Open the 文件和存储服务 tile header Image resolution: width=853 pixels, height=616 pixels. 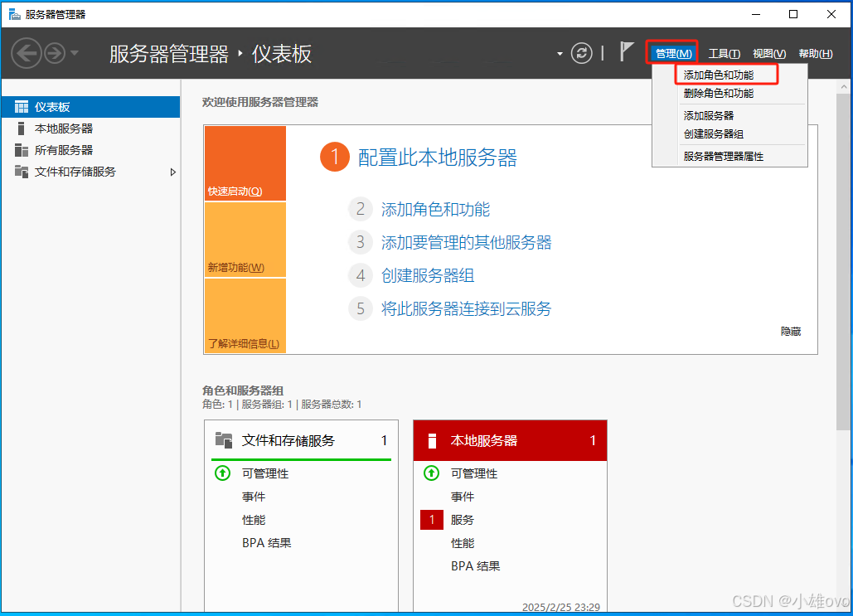(302, 440)
